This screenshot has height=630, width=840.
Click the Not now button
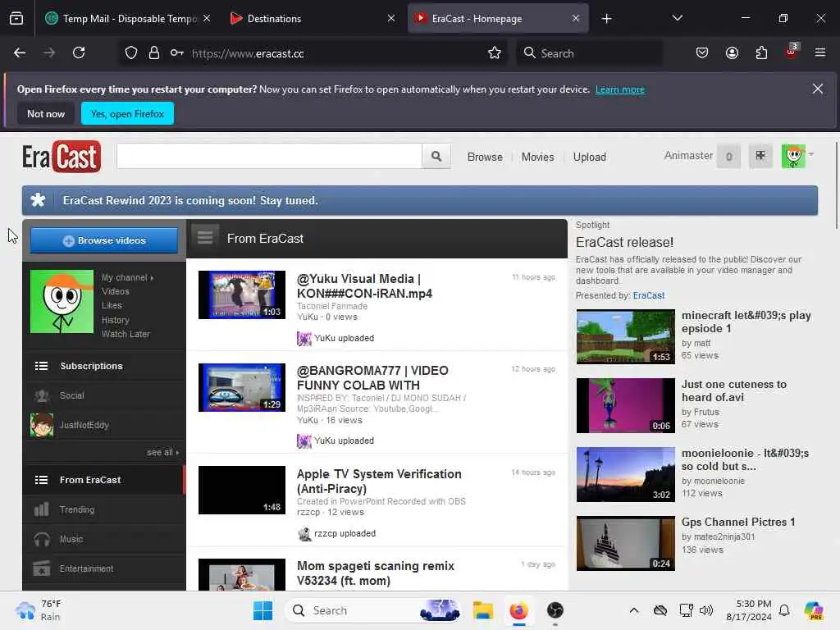point(46,113)
